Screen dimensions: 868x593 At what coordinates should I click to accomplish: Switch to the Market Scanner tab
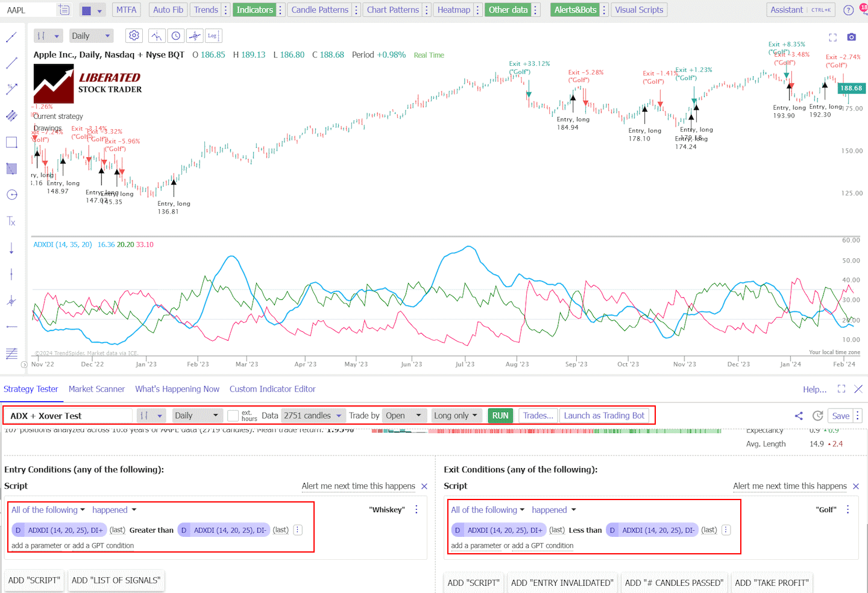(96, 389)
